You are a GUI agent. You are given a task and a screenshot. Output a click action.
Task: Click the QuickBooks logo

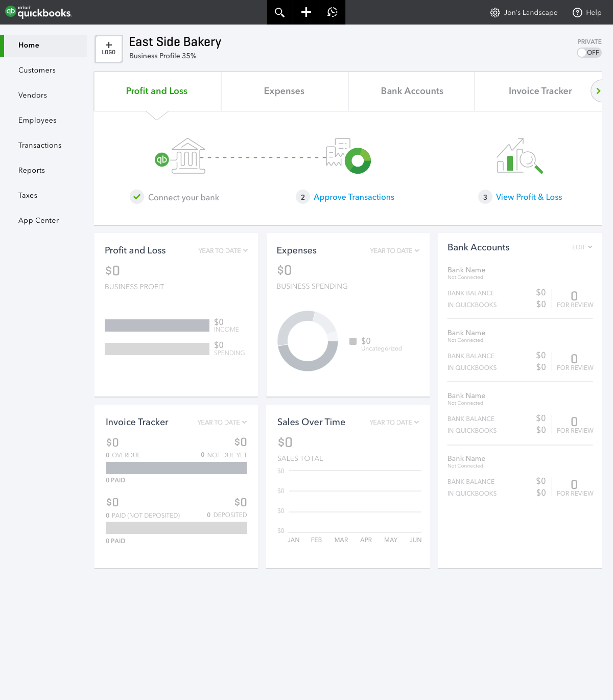(38, 12)
